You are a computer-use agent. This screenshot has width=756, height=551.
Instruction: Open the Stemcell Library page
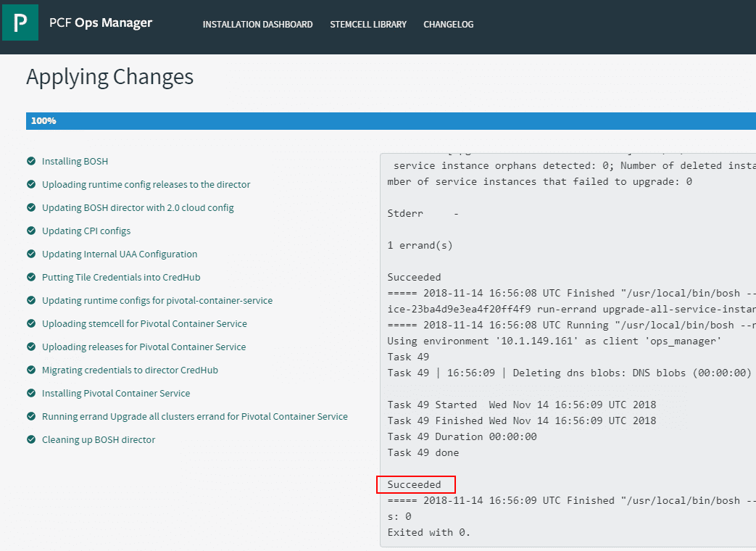click(x=368, y=24)
